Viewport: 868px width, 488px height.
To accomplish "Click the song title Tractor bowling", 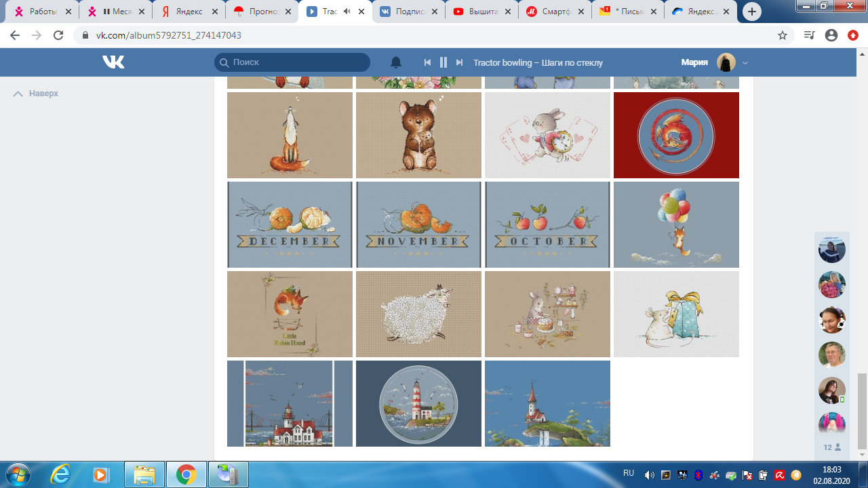I will (x=538, y=62).
